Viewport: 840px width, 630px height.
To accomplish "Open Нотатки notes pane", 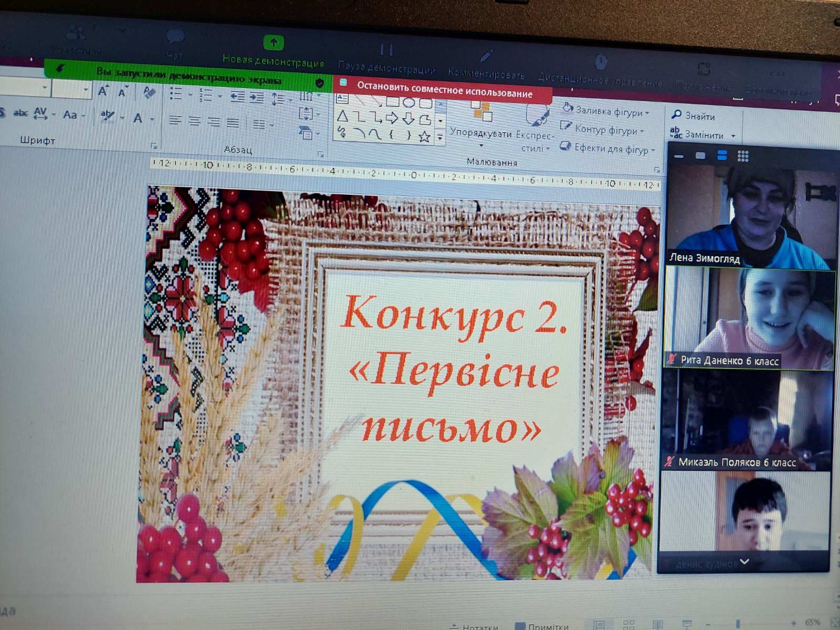I will coord(474,627).
